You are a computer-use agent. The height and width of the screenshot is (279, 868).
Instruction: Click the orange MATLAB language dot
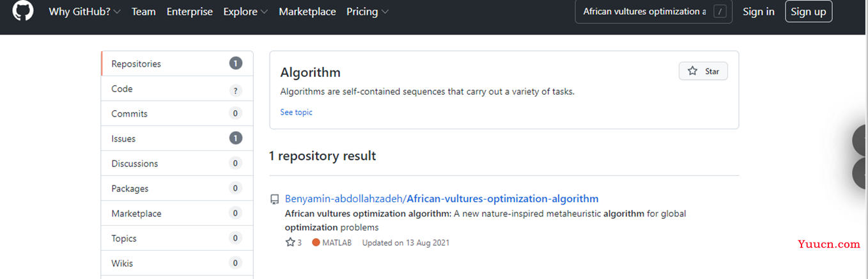click(x=316, y=243)
